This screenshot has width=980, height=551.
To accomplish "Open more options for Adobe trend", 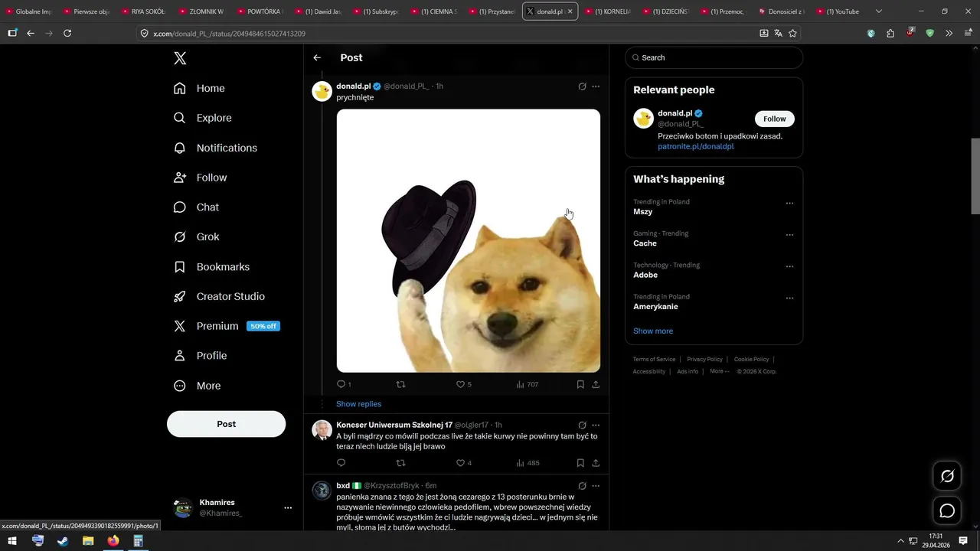I will pyautogui.click(x=789, y=266).
